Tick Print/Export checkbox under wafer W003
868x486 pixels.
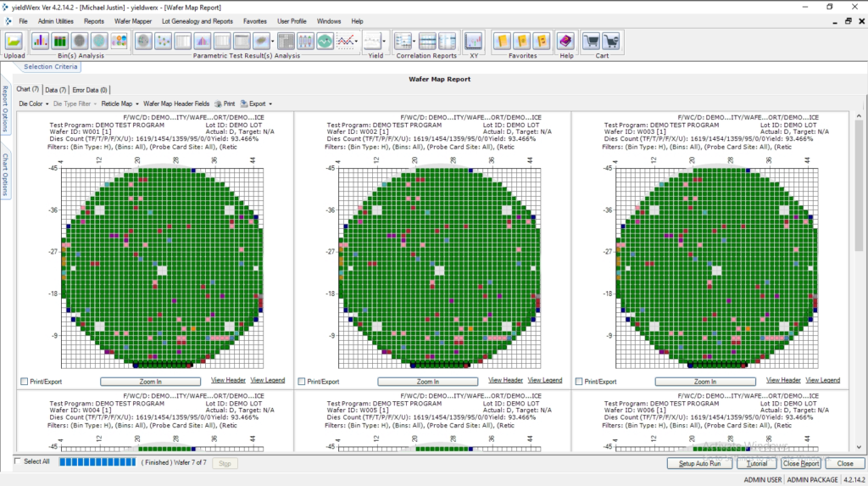point(579,383)
